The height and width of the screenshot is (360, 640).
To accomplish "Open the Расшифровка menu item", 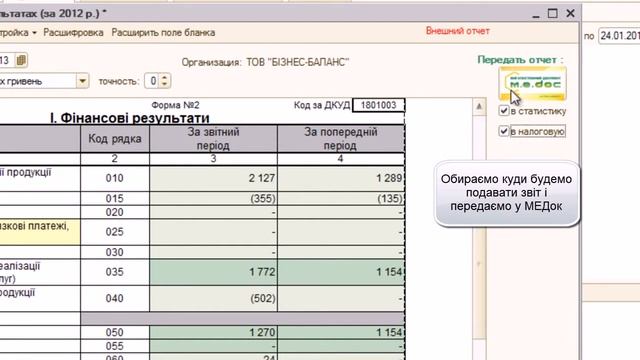I will [73, 33].
